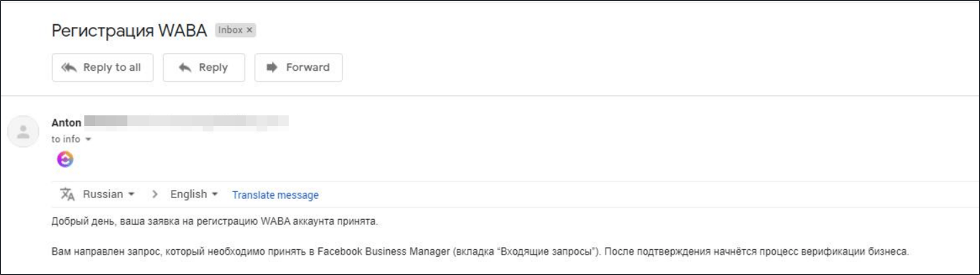This screenshot has height=275, width=980.
Task: Open the English target language dropdown
Action: (194, 194)
